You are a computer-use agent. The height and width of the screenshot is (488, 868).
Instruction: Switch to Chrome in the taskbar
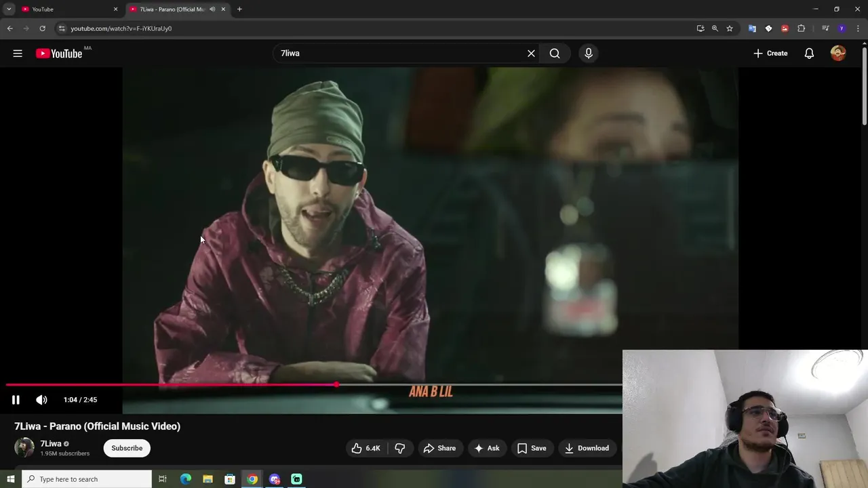tap(252, 479)
